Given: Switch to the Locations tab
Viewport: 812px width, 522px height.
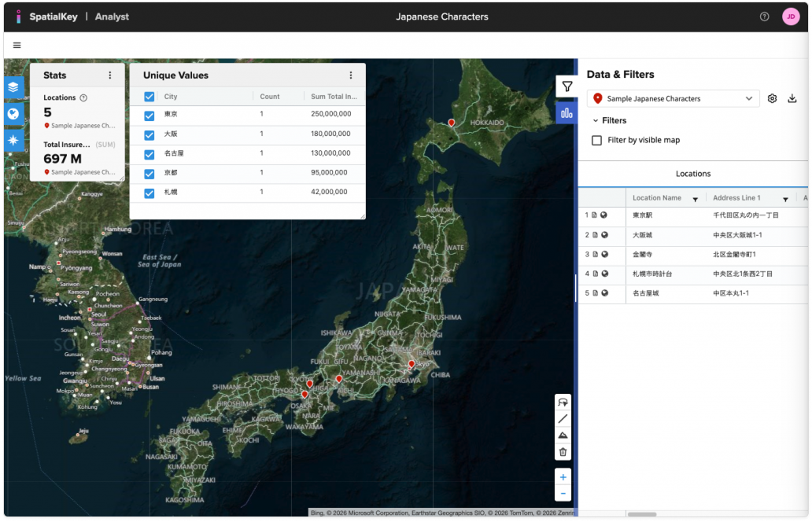Looking at the screenshot, I should point(692,174).
